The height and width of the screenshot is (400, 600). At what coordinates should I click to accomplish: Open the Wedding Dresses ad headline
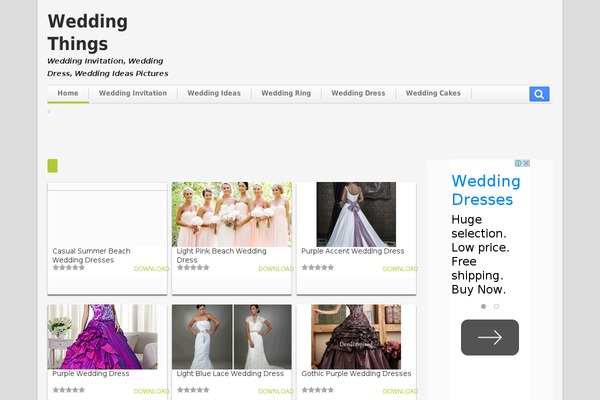[486, 190]
